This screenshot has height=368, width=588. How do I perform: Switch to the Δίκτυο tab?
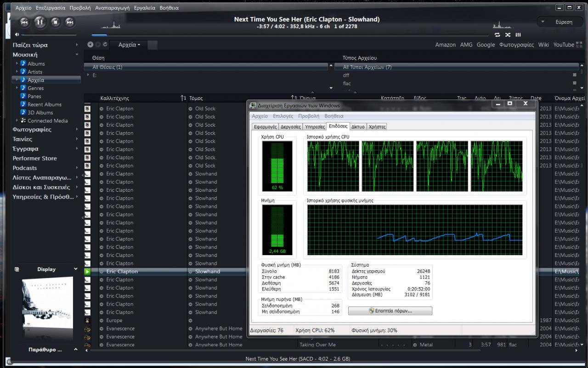358,127
